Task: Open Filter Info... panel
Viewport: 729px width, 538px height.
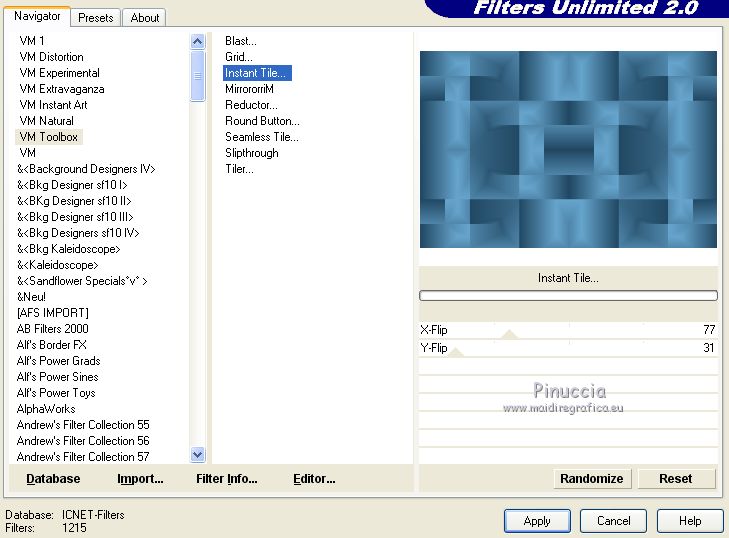Action: tap(226, 478)
